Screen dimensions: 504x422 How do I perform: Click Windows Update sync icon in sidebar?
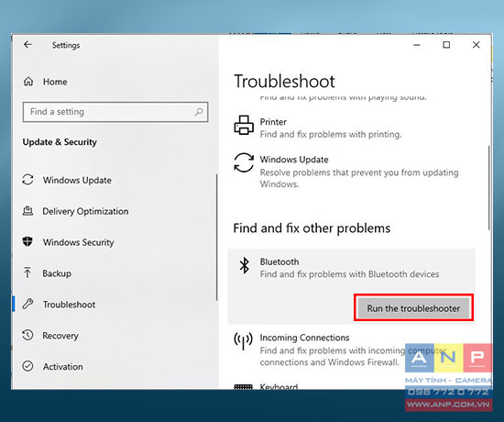click(x=28, y=180)
